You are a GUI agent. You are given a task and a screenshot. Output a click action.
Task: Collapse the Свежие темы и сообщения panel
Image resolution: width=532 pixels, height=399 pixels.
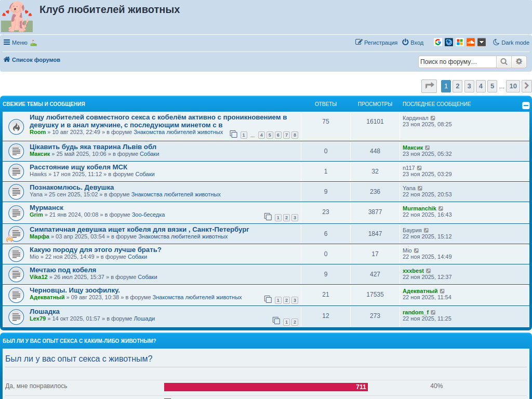[x=526, y=105]
